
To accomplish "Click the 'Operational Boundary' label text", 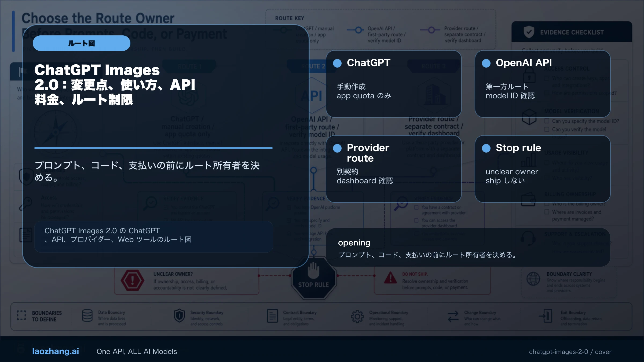I will coord(389,312).
